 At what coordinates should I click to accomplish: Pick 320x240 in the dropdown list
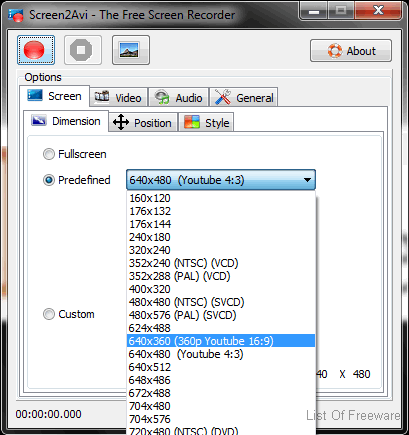(x=221, y=250)
